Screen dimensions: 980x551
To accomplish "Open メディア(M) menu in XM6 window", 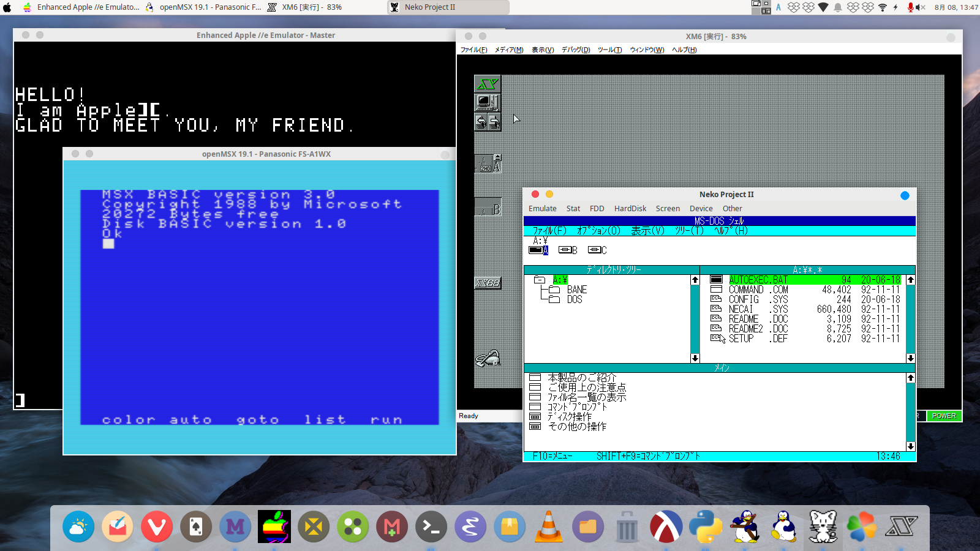I will 509,50.
